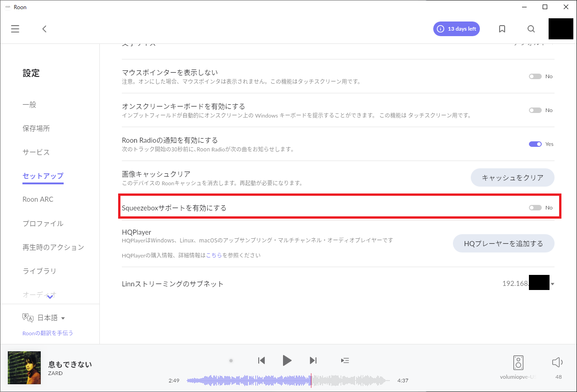
Task: Minimize the Roon window
Action: pyautogui.click(x=524, y=7)
